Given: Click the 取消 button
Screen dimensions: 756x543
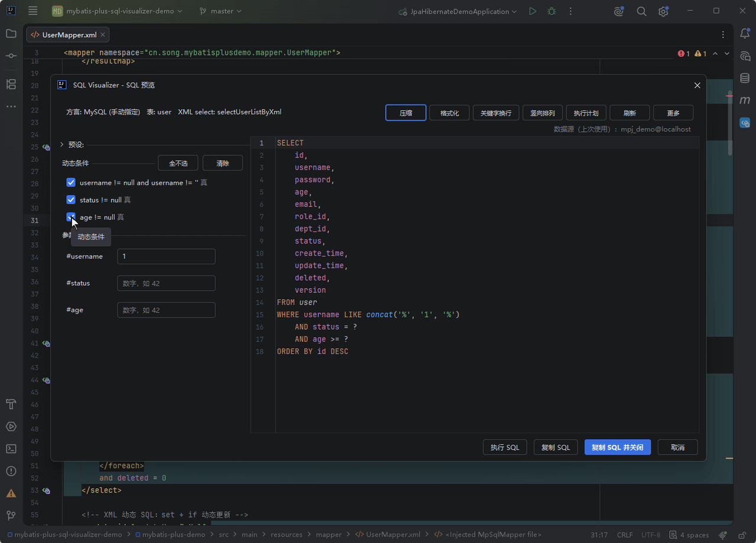Looking at the screenshot, I should tap(677, 447).
